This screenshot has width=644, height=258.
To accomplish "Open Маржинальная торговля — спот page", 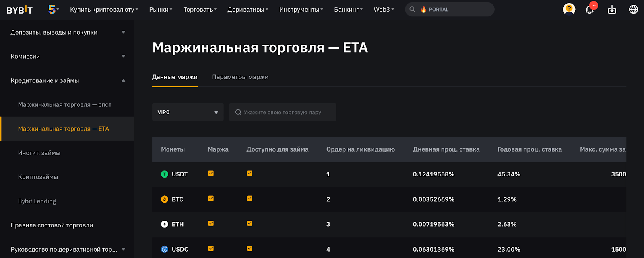I will (65, 104).
